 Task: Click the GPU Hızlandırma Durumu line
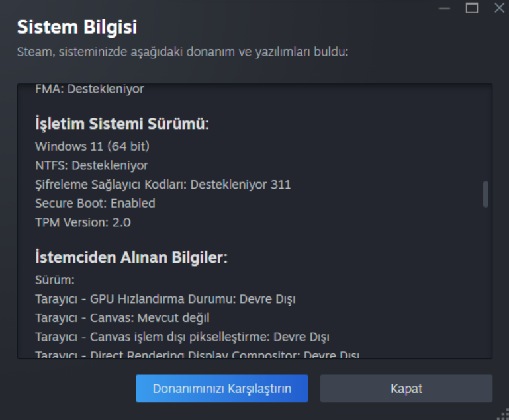(x=165, y=299)
